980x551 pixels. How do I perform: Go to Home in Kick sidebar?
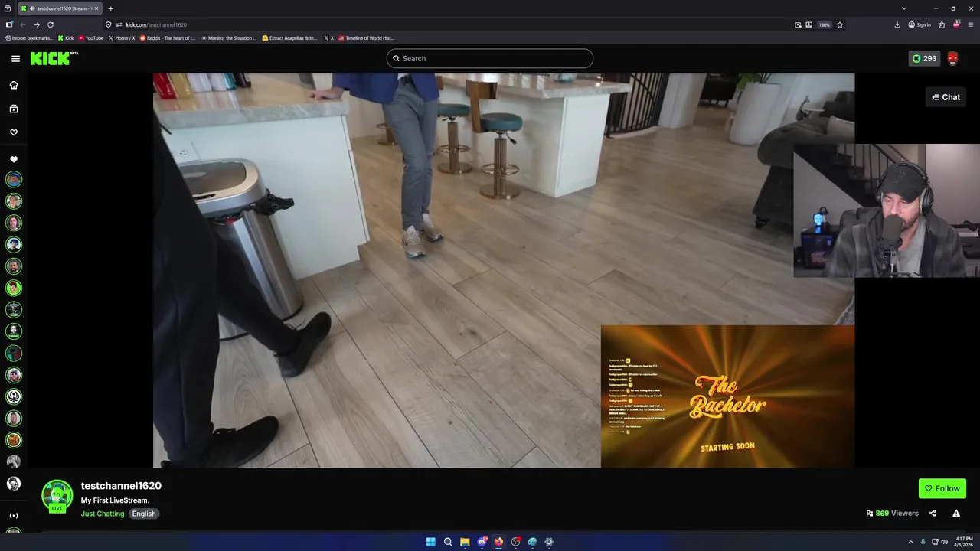tap(14, 85)
